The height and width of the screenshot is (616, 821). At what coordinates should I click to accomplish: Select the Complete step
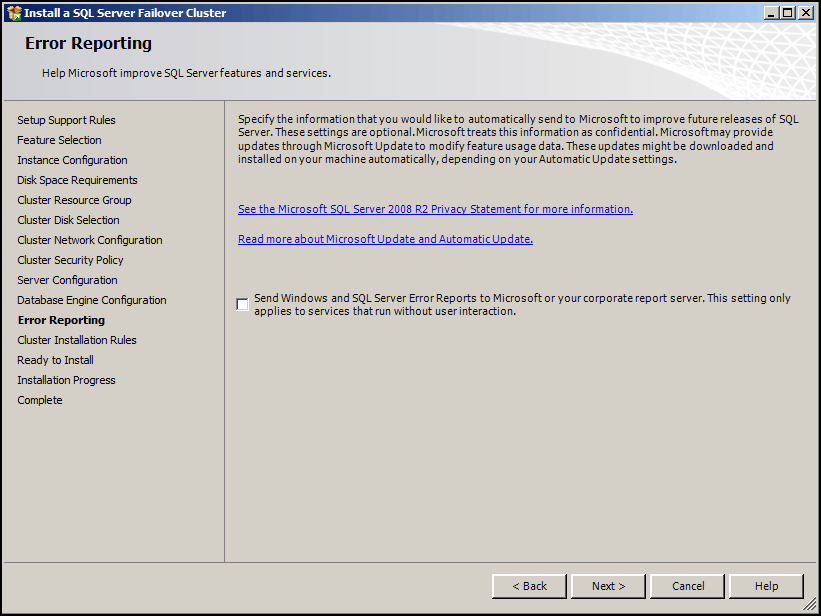tap(40, 400)
